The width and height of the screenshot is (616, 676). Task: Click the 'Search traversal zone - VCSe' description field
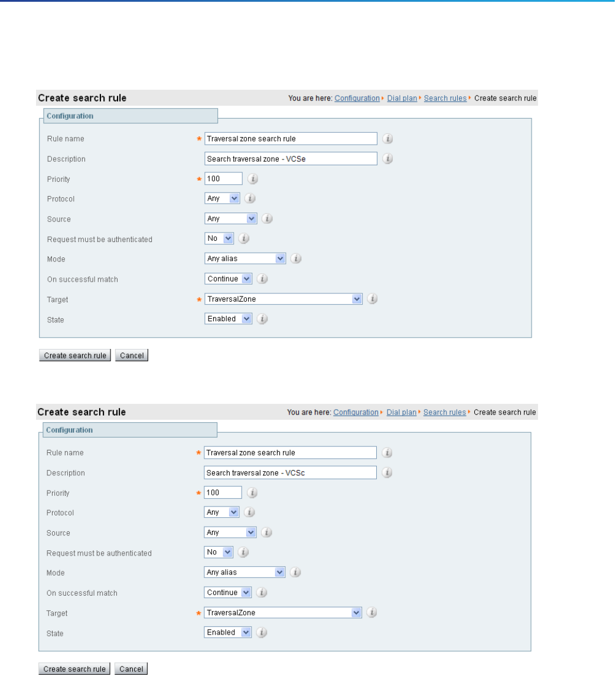[291, 159]
